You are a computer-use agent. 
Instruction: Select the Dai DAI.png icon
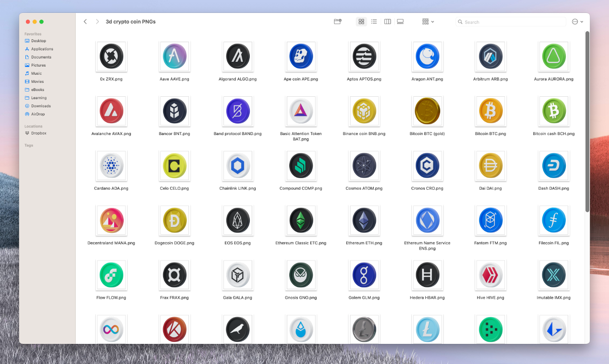(491, 166)
